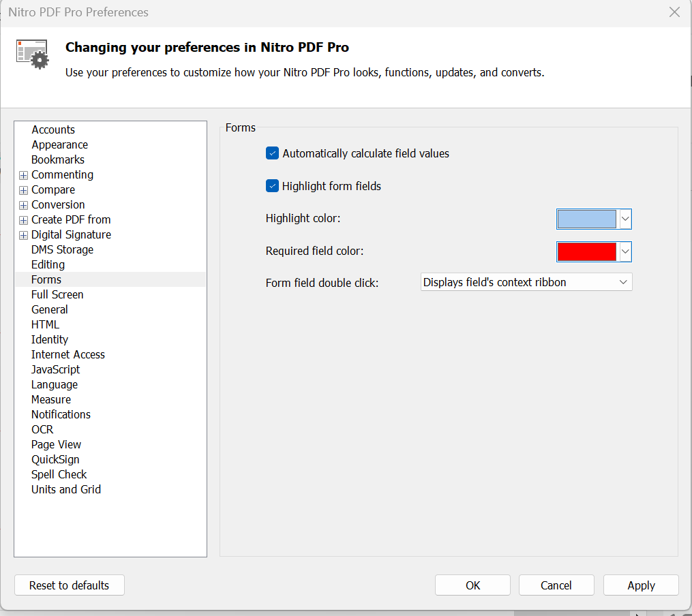Viewport: 692px width, 616px height.
Task: Click Reset to defaults button
Action: [x=70, y=585]
